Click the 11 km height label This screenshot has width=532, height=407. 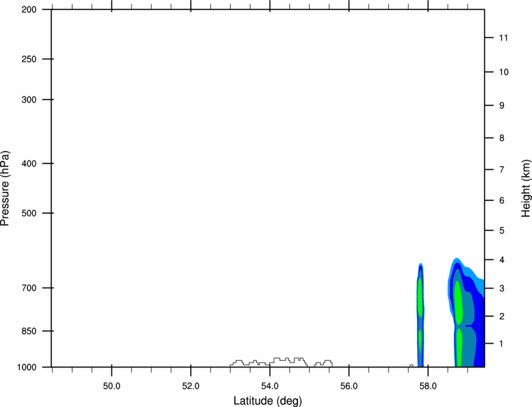[x=503, y=38]
